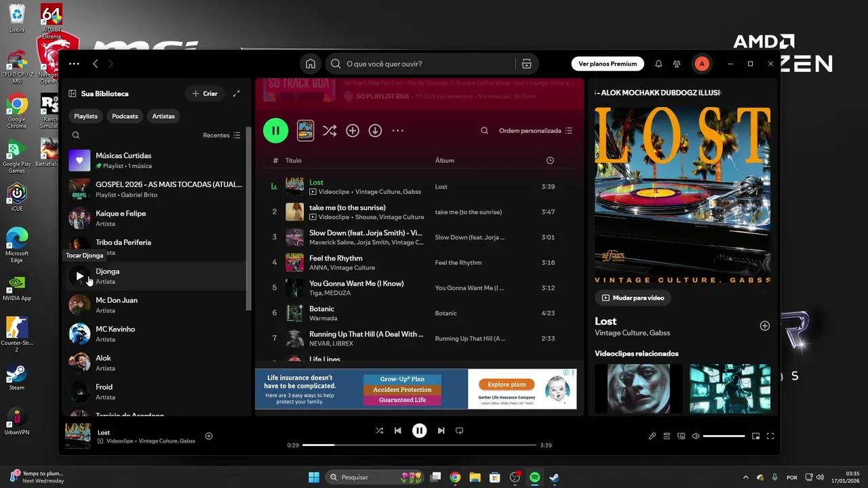868x488 pixels.
Task: Search within Sua Biblioteca
Action: point(76,135)
